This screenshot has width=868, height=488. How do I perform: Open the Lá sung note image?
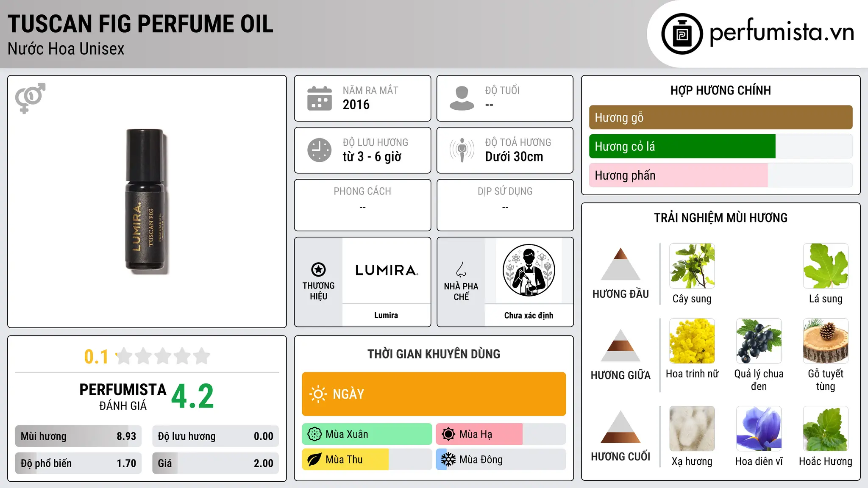coord(826,266)
